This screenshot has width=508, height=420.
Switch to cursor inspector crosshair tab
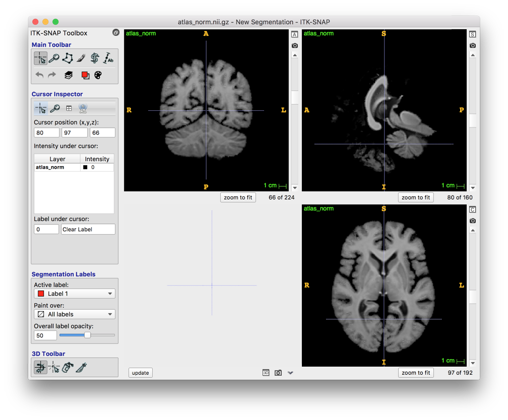pos(41,108)
